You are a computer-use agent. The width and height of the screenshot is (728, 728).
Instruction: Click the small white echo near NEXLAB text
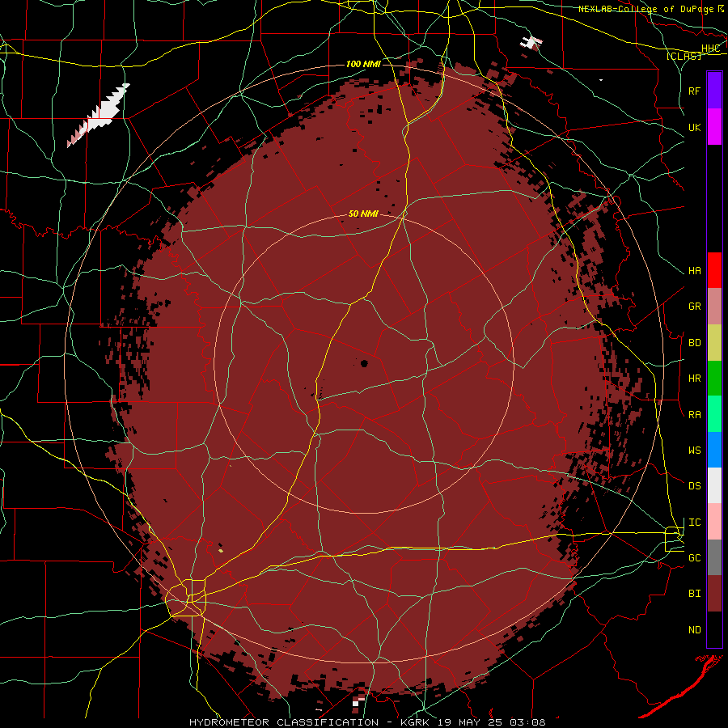(x=531, y=42)
